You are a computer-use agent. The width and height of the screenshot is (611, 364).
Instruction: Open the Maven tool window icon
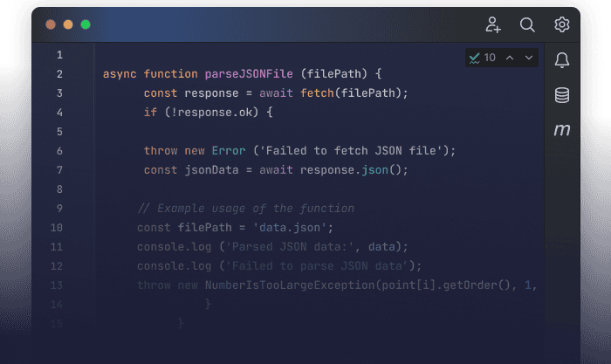(562, 130)
